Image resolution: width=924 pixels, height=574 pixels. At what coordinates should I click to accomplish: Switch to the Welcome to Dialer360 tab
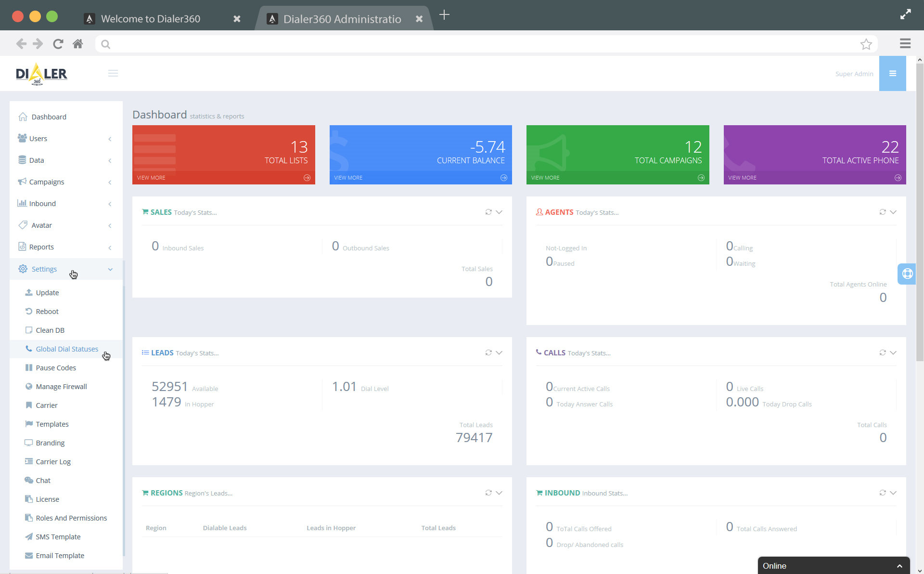coord(150,19)
